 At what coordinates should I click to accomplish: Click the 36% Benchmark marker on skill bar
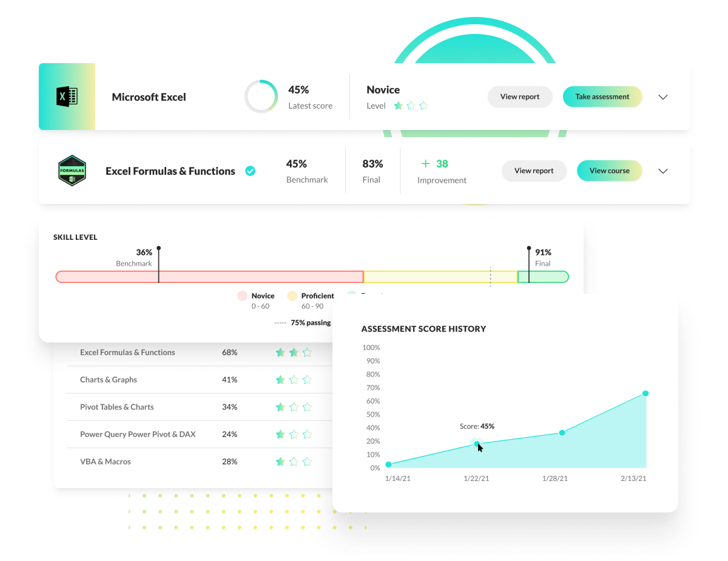pyautogui.click(x=158, y=265)
